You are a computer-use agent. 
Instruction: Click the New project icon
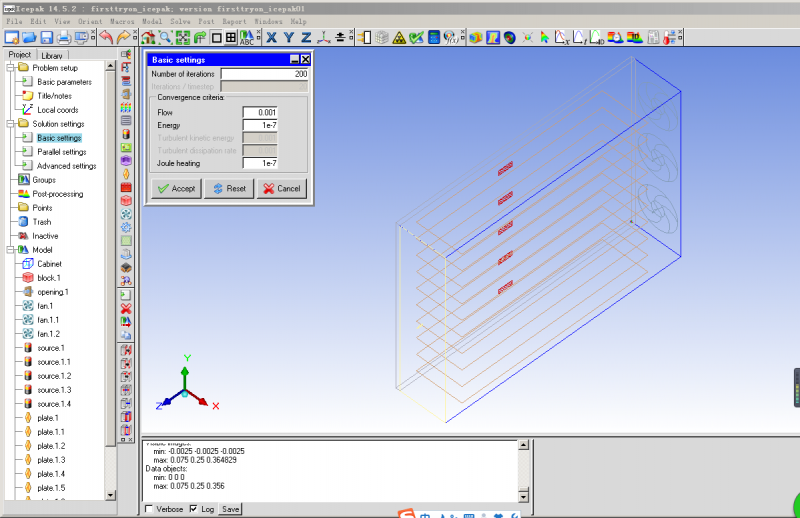(x=12, y=37)
